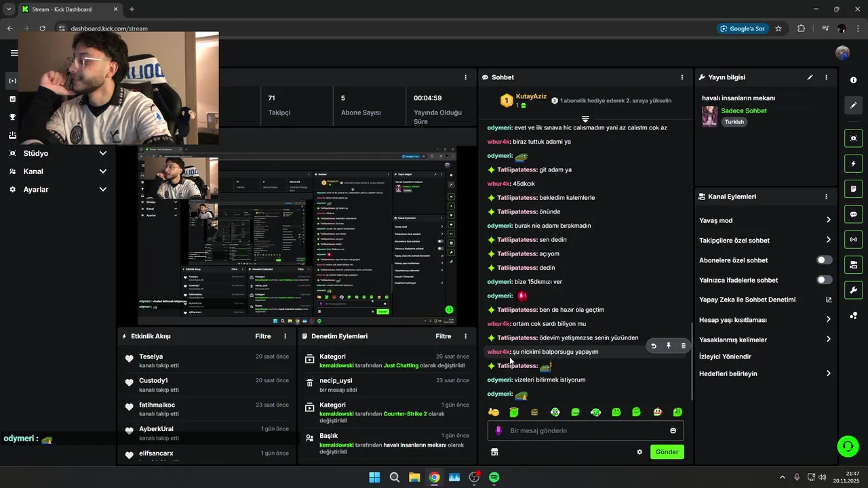
Task: Open the emoji picker in message box
Action: pyautogui.click(x=673, y=430)
